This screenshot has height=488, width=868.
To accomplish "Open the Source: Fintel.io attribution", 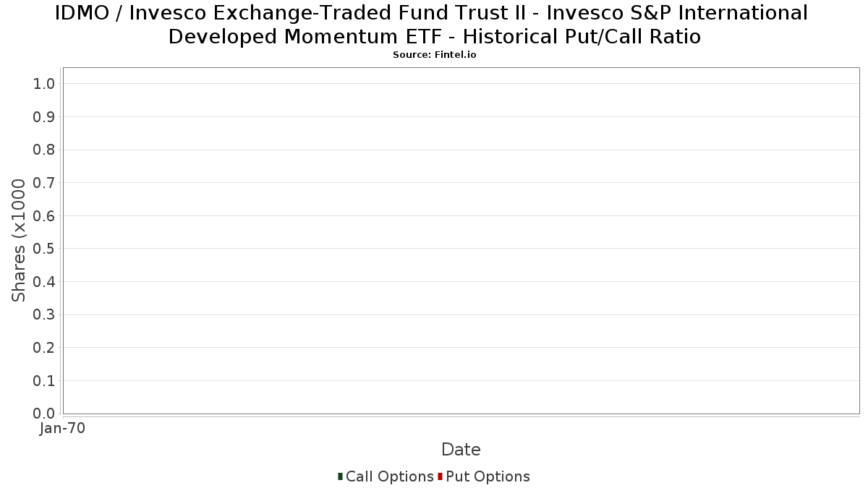I will click(434, 55).
